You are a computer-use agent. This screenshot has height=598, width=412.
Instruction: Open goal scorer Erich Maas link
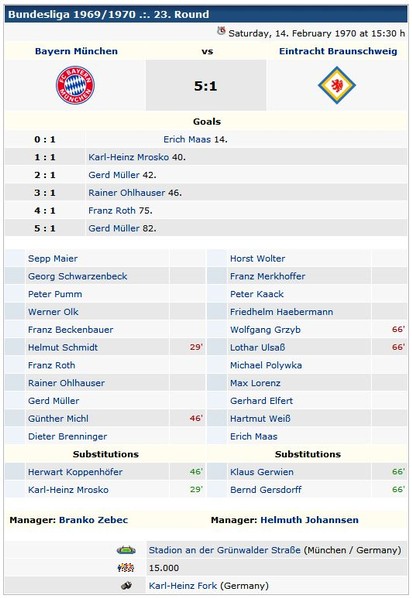point(187,139)
